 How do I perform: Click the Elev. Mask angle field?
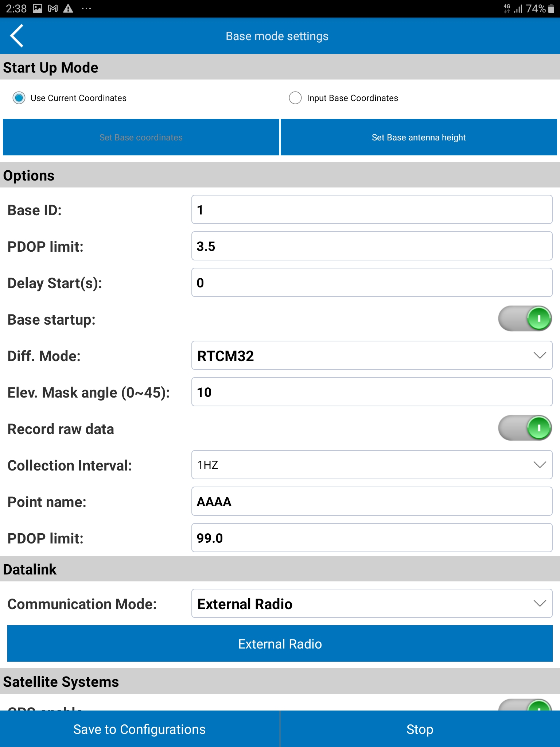click(372, 392)
